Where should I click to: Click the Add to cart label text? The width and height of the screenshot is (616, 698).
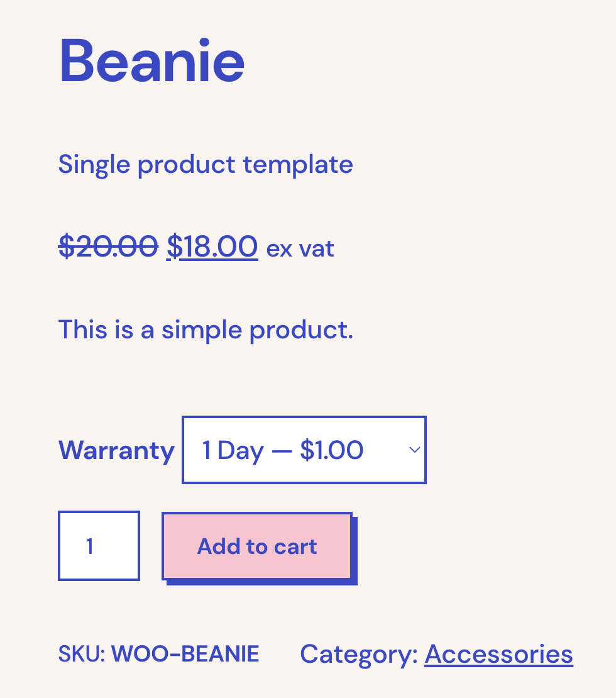(256, 546)
